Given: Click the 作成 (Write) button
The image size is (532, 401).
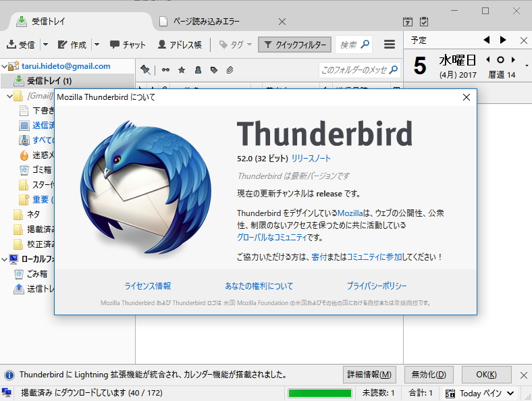Looking at the screenshot, I should [72, 45].
